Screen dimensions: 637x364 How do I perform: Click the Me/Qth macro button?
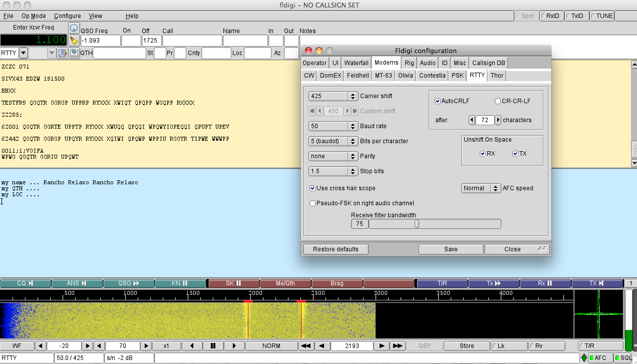(285, 283)
